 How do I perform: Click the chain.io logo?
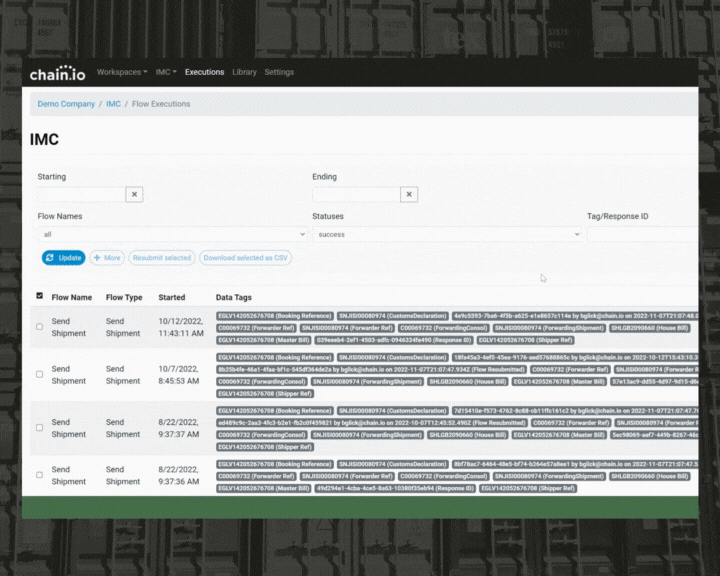[x=57, y=73]
